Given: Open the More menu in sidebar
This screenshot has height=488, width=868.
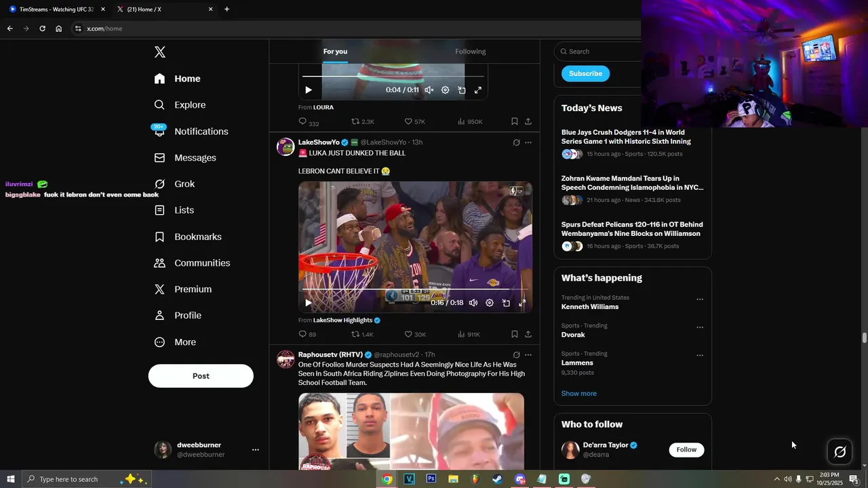Looking at the screenshot, I should click(x=175, y=342).
